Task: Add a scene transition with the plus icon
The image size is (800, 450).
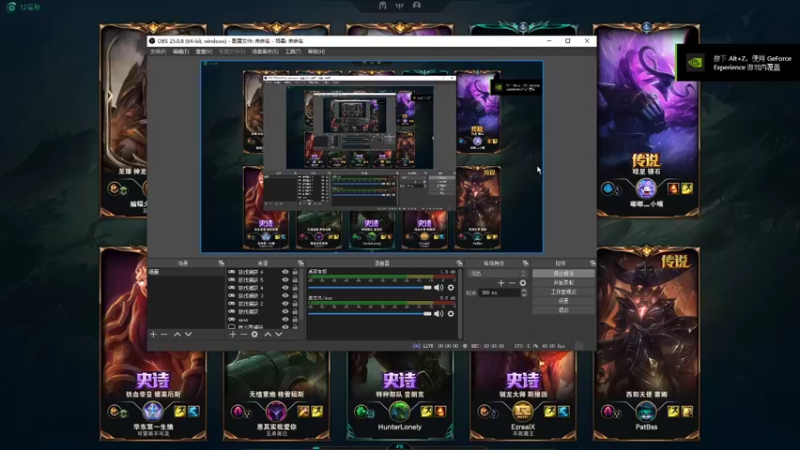Action: 501,283
